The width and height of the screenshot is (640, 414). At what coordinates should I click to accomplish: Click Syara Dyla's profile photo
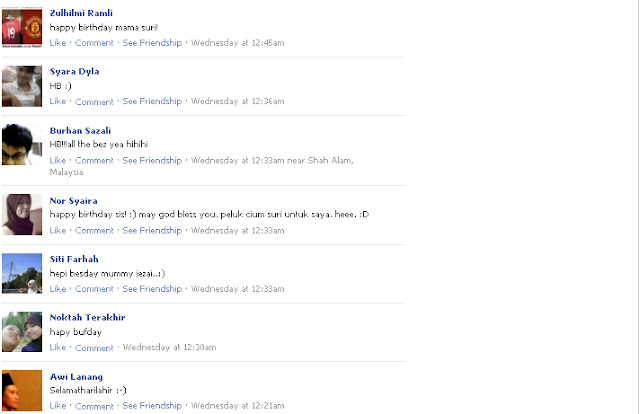tap(22, 86)
